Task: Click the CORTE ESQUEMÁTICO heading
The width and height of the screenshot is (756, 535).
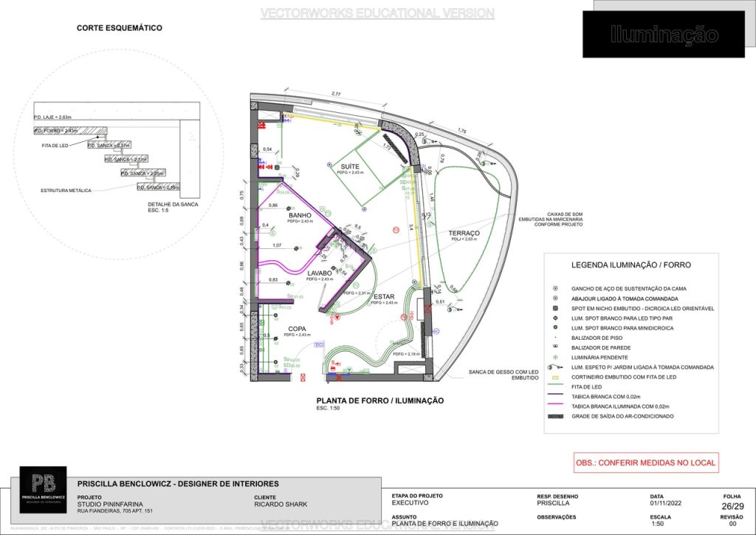Action: pos(119,28)
